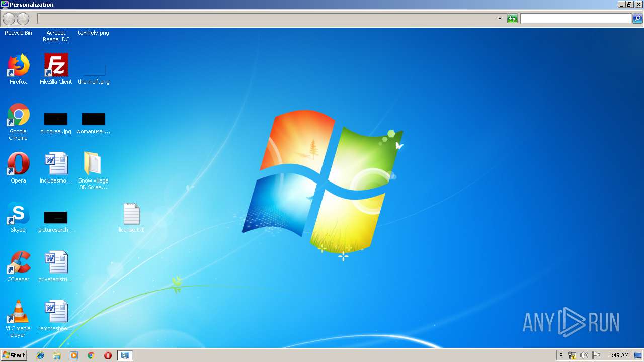644x362 pixels.
Task: Open the Firefox desktop shortcut
Action: 18,69
